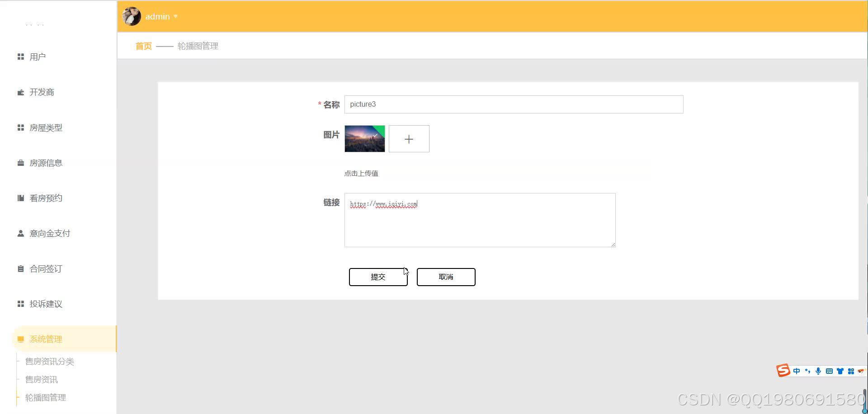
Task: Collapse the 系统管理 menu section
Action: [47, 339]
